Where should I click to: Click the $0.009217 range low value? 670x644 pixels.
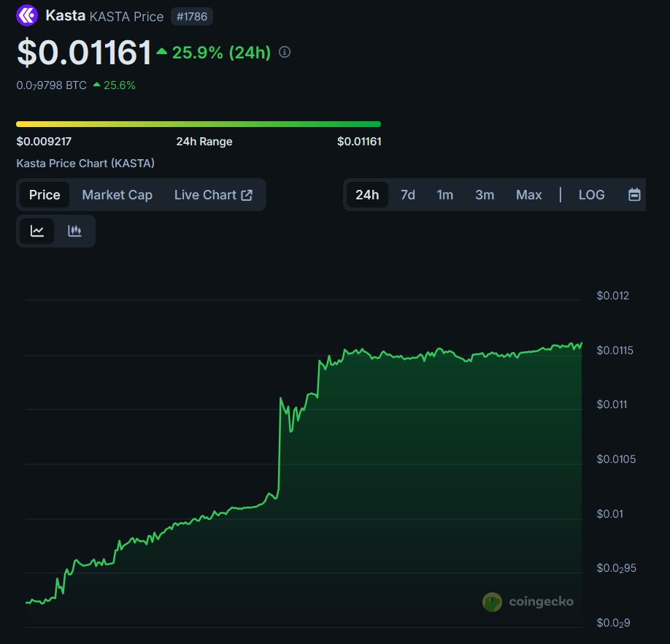pos(44,142)
